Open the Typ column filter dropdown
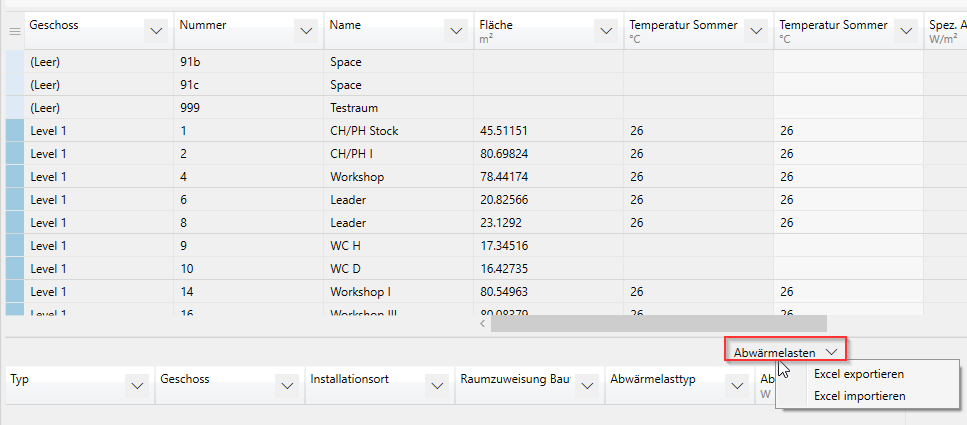 tap(137, 386)
